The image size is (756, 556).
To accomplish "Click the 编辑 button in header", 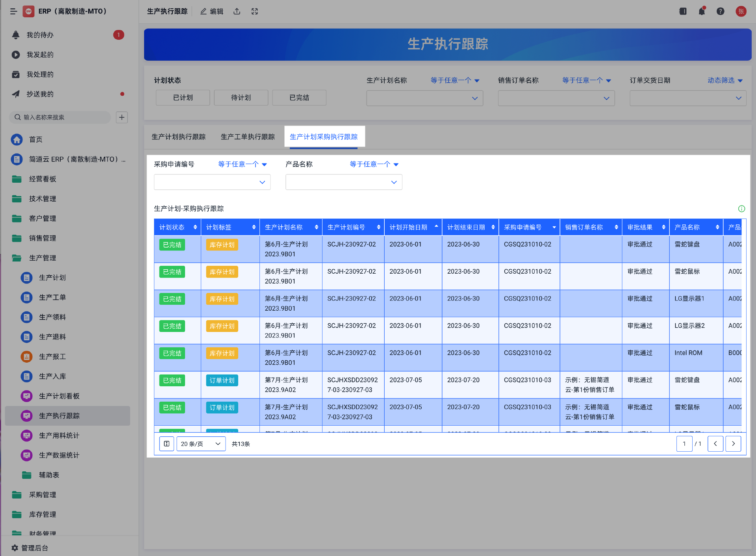I will pos(212,11).
